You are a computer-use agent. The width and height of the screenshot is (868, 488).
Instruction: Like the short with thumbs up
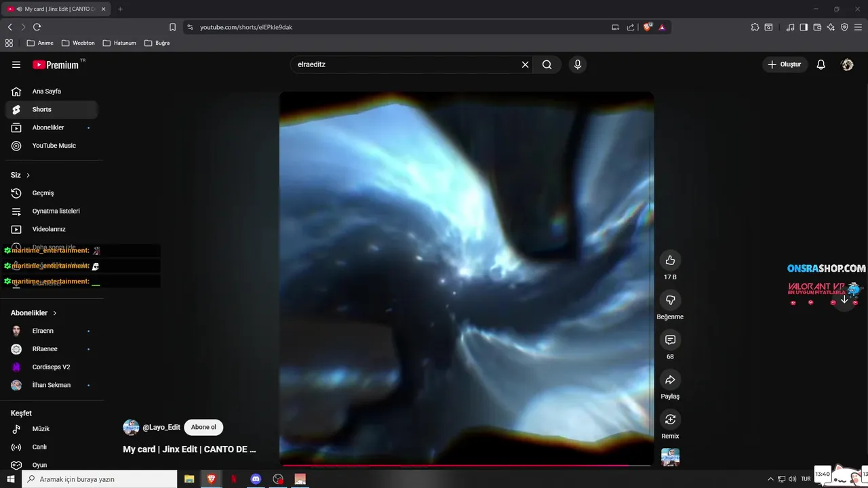tap(670, 260)
